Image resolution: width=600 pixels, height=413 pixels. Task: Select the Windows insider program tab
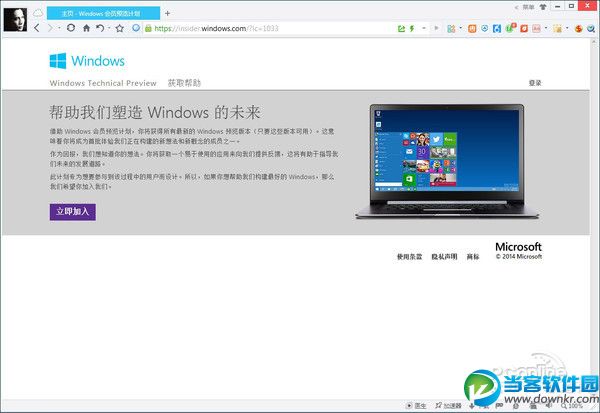coord(103,13)
